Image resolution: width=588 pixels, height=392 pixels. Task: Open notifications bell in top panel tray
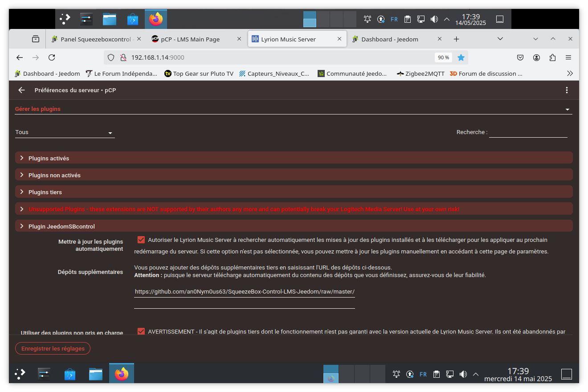coord(367,19)
